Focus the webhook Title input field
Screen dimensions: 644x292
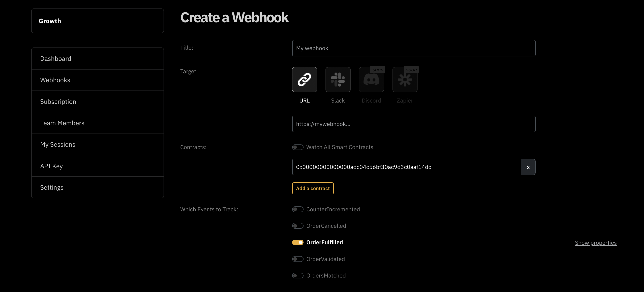point(413,48)
